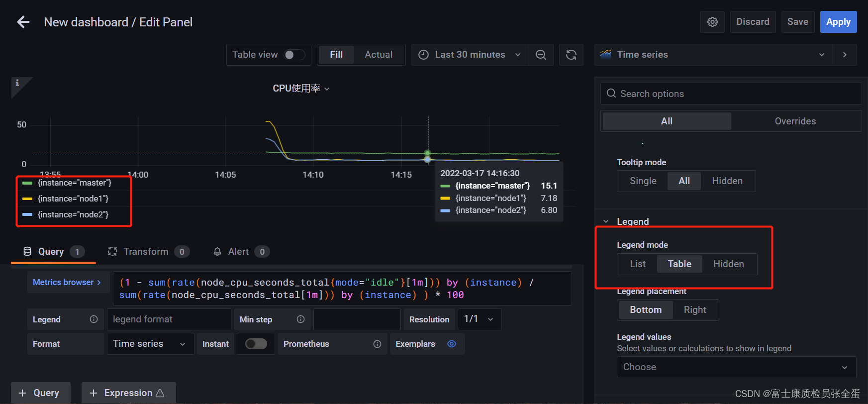Set legend mode to Table
Image resolution: width=868 pixels, height=404 pixels.
click(679, 264)
